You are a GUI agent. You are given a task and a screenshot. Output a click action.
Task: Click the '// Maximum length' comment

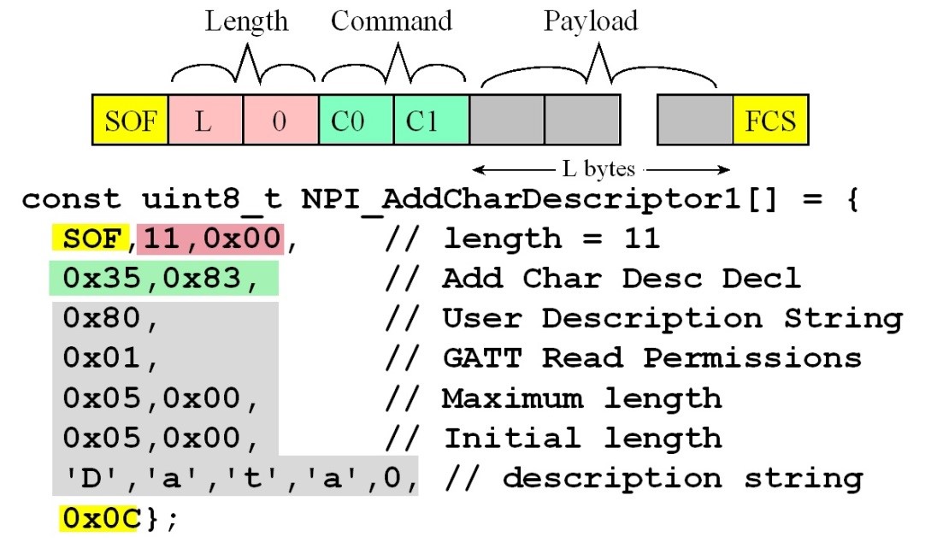(x=553, y=398)
